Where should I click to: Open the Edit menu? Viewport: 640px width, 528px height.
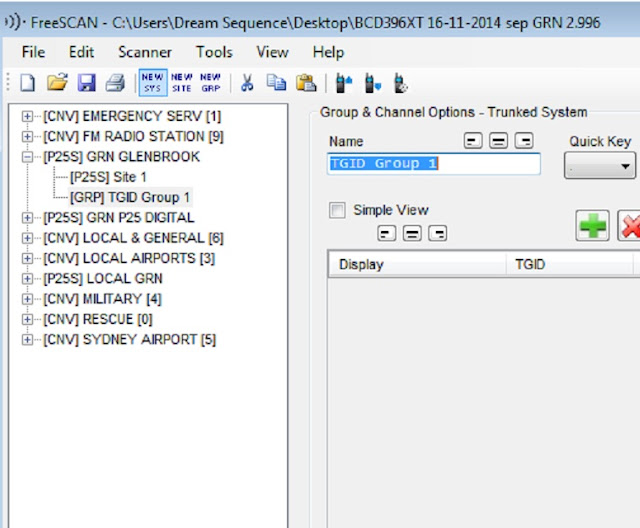pos(81,52)
